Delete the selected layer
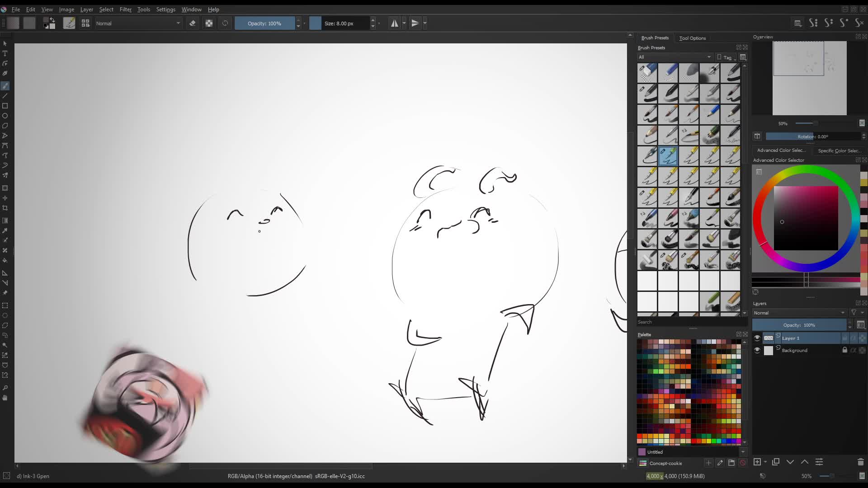This screenshot has height=488, width=868. (860, 462)
